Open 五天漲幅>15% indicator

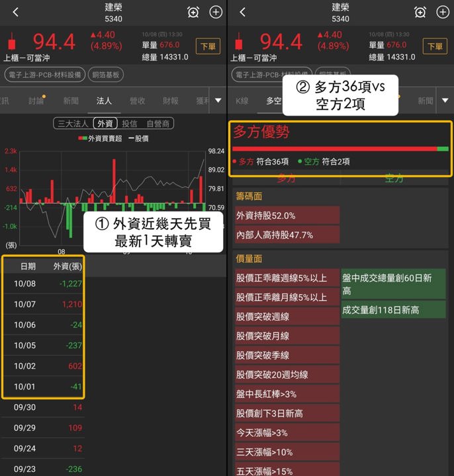[x=287, y=469]
